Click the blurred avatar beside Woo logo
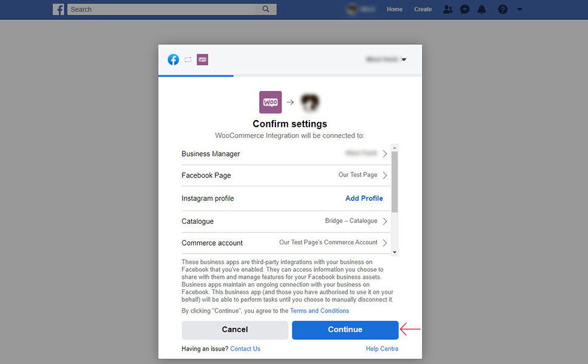 (x=309, y=102)
